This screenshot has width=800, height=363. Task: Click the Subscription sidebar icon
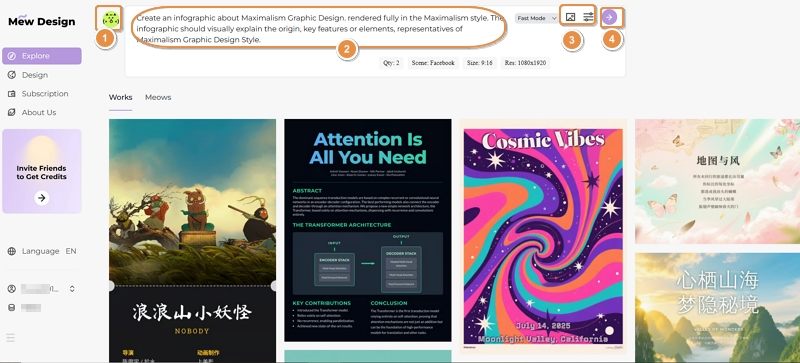coord(12,94)
